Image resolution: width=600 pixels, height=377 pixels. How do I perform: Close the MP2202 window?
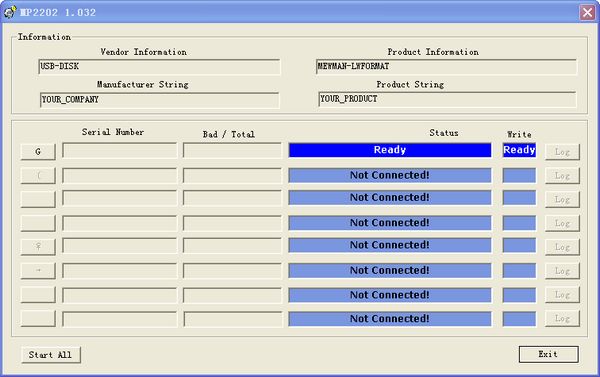click(x=587, y=12)
